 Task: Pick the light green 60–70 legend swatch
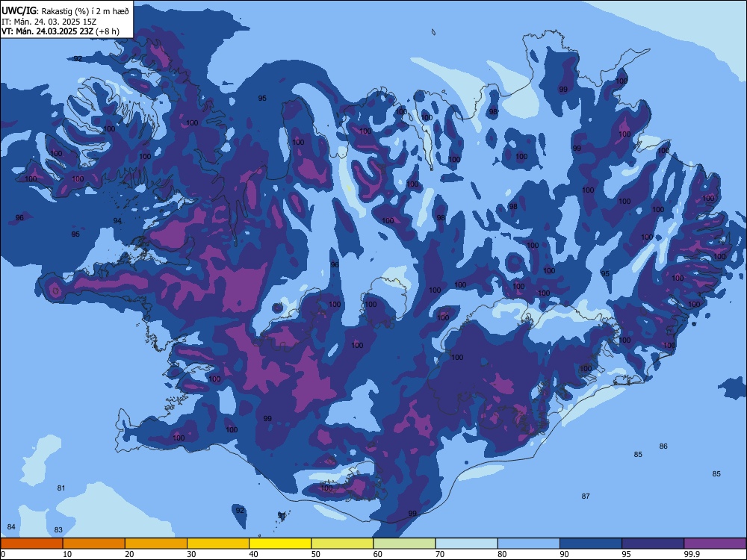pos(404,544)
